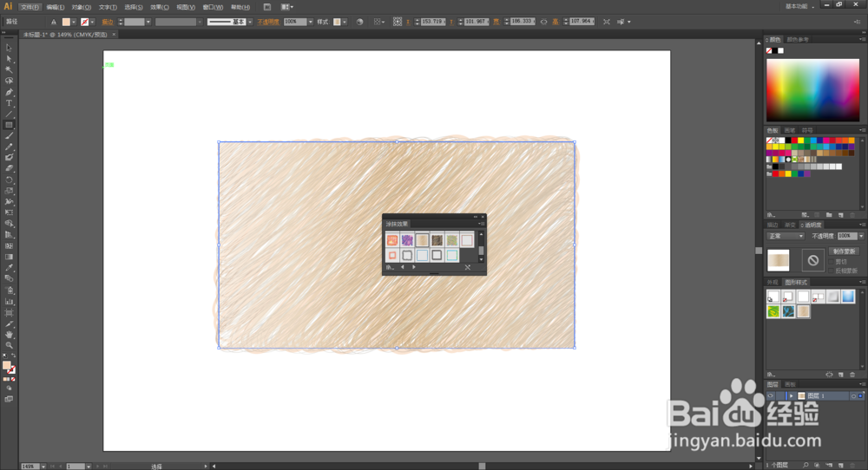Click the locate object magnifier in layers panel

806,466
